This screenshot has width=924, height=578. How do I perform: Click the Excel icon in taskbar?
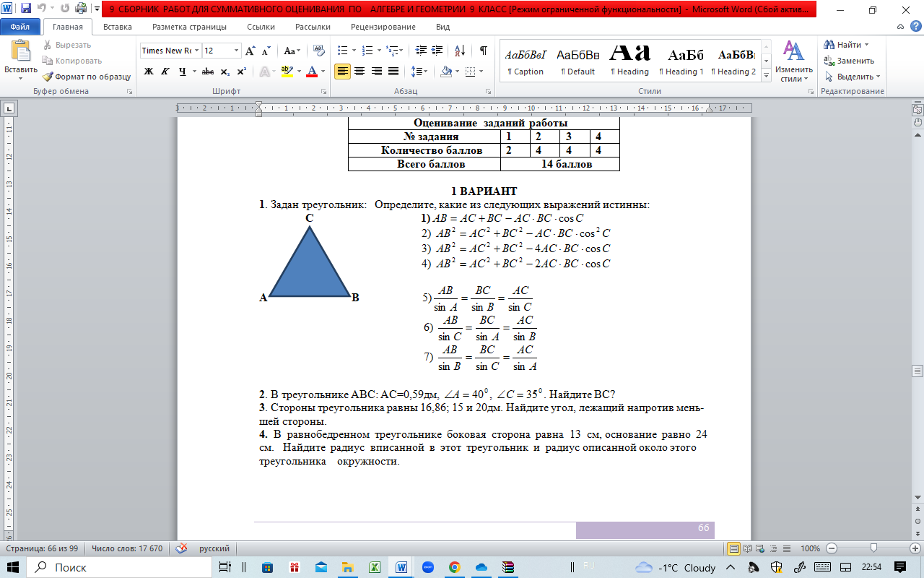(x=375, y=567)
